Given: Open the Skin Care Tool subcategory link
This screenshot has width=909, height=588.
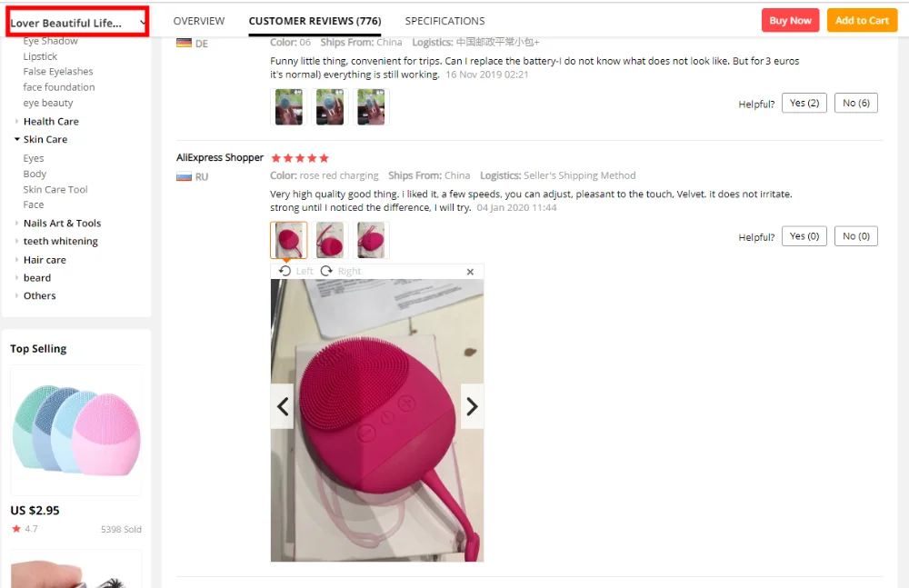Looking at the screenshot, I should coord(55,190).
